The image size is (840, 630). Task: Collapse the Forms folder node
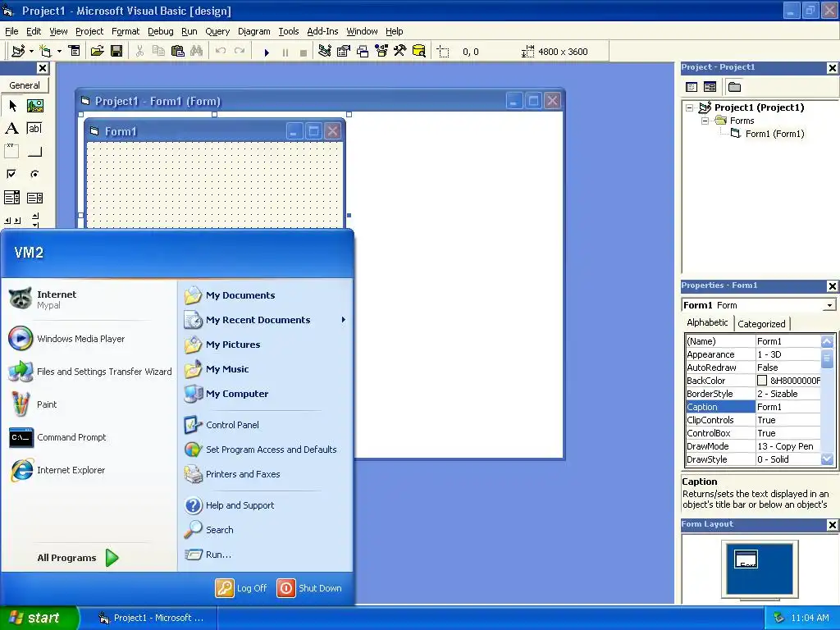[705, 121]
